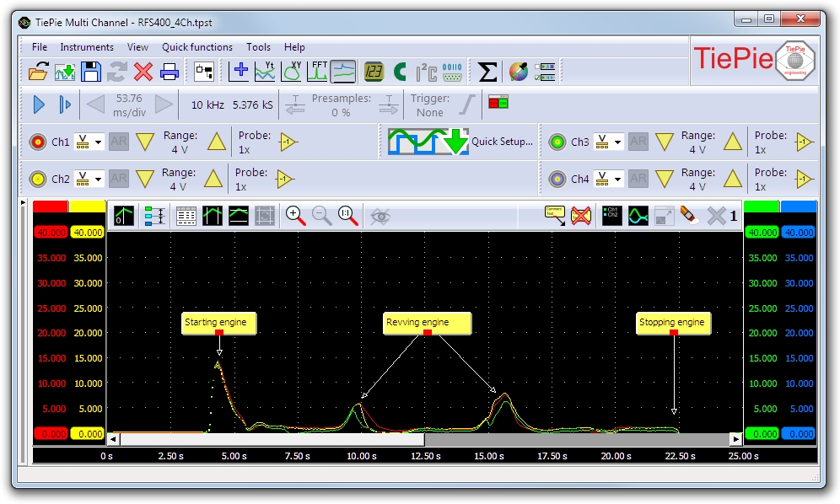Viewport: 840px width, 504px height.
Task: Click the digital voltmeter 123 icon
Action: click(x=374, y=72)
